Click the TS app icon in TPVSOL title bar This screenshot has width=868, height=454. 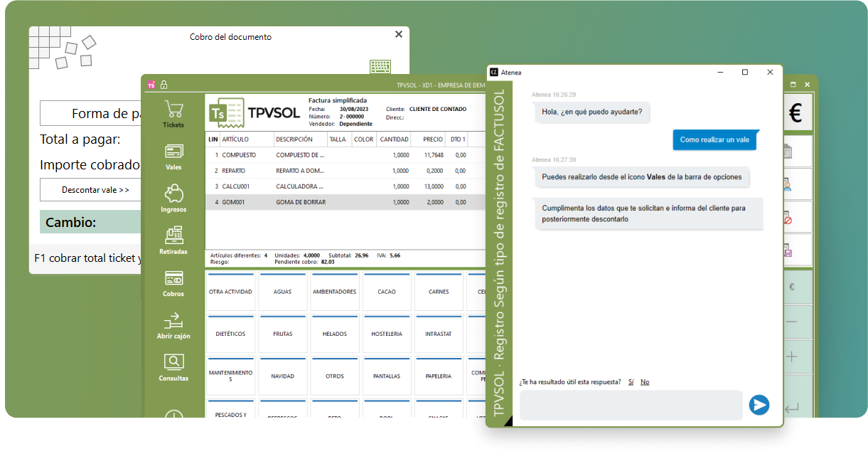pyautogui.click(x=151, y=85)
